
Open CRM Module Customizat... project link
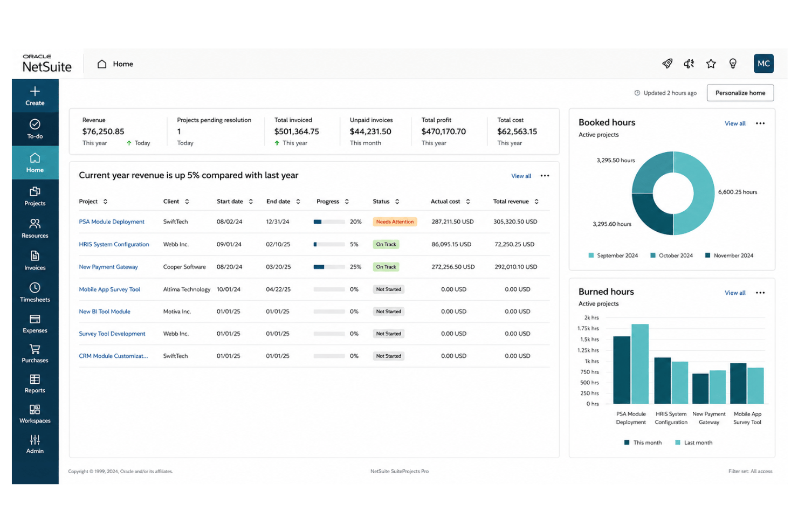point(113,356)
